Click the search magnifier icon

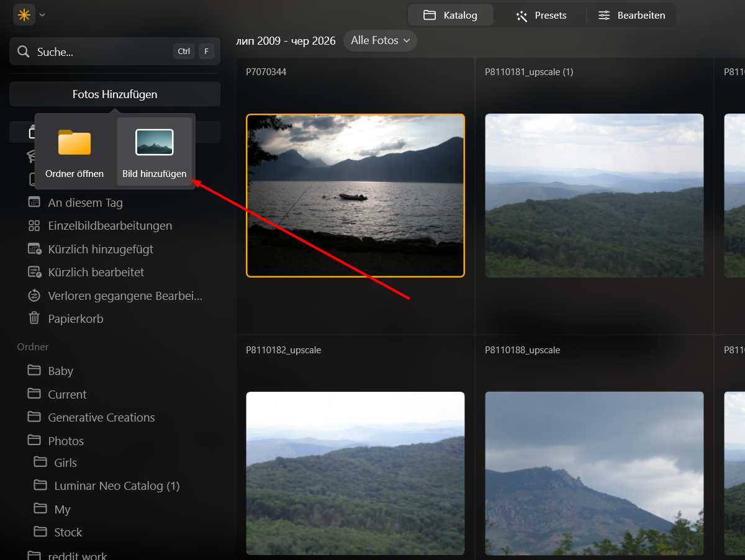[x=24, y=52]
